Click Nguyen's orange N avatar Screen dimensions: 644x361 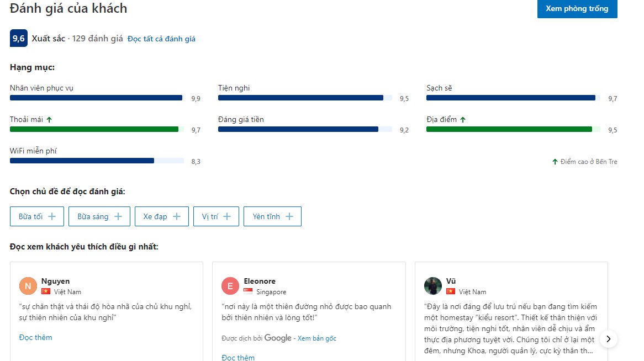[28, 286]
